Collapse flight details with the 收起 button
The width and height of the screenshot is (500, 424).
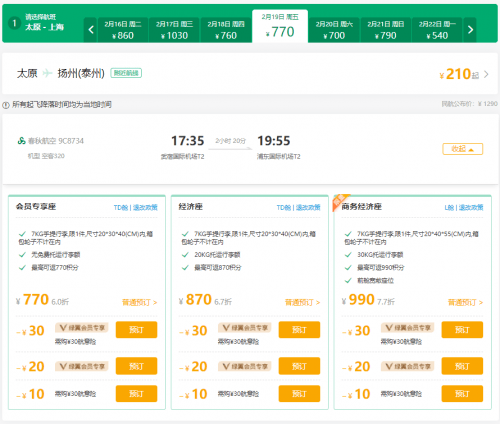click(x=463, y=149)
